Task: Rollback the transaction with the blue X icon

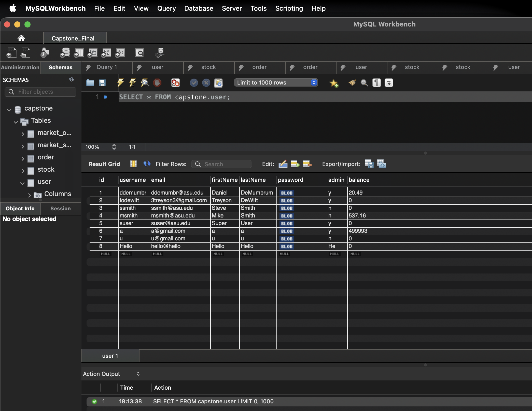Action: point(206,83)
